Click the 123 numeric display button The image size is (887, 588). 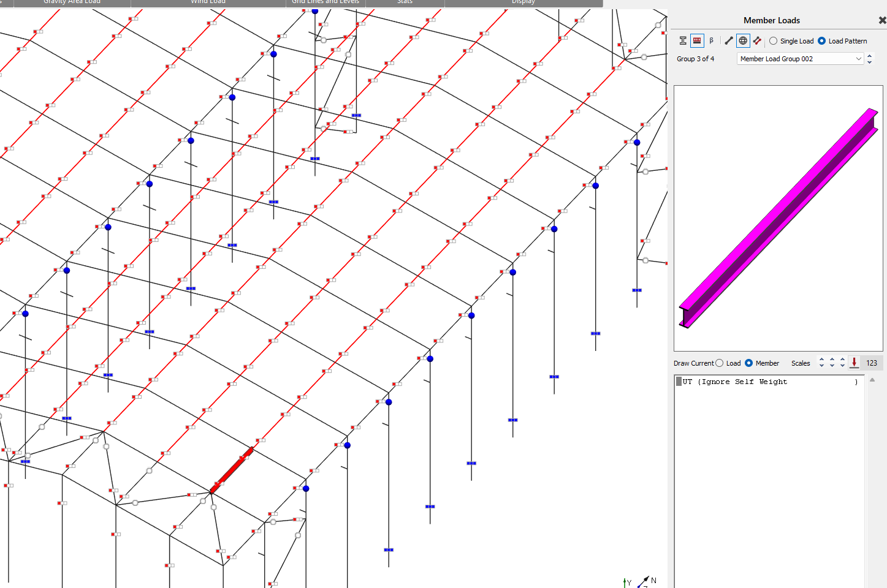point(872,363)
